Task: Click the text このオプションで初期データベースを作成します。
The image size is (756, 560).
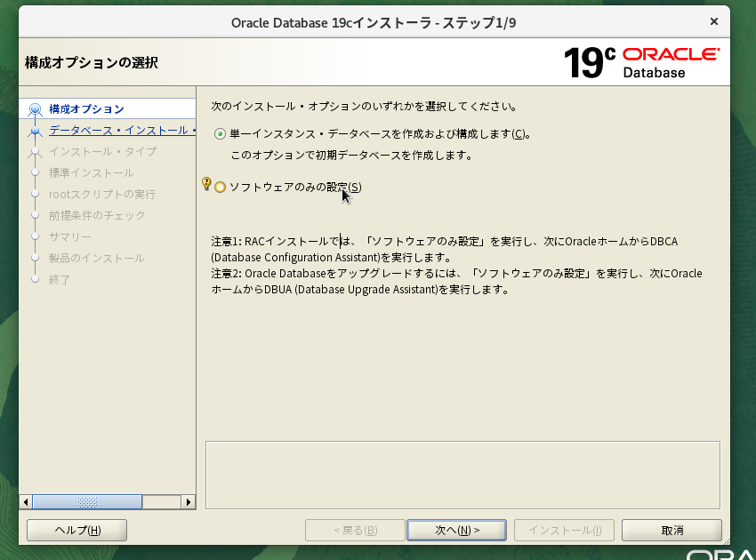Action: click(351, 156)
